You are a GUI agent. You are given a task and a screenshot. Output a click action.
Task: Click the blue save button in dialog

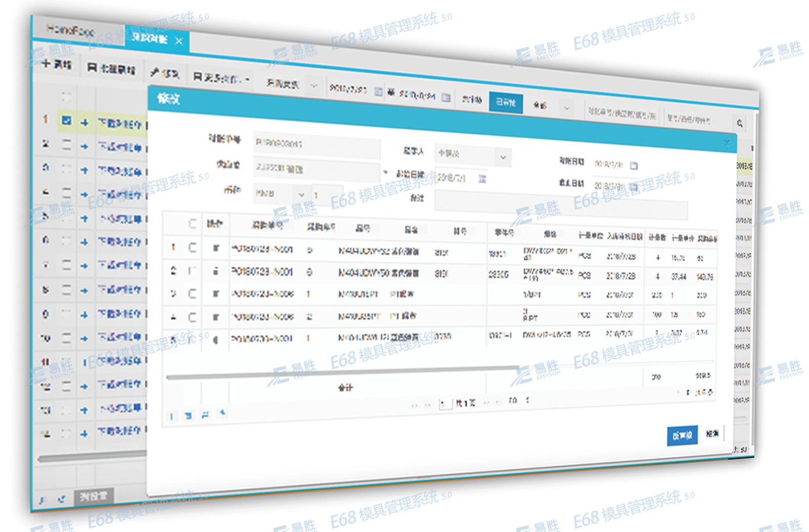(682, 436)
